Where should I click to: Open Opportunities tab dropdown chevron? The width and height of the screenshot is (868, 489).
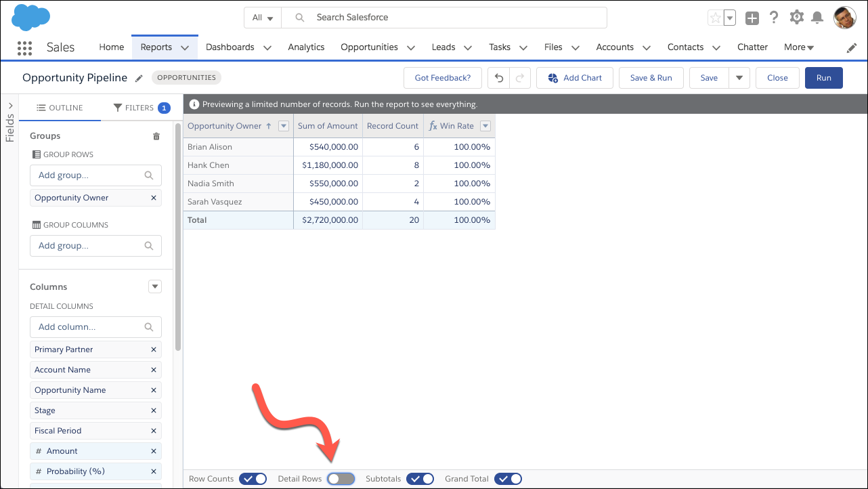click(411, 48)
